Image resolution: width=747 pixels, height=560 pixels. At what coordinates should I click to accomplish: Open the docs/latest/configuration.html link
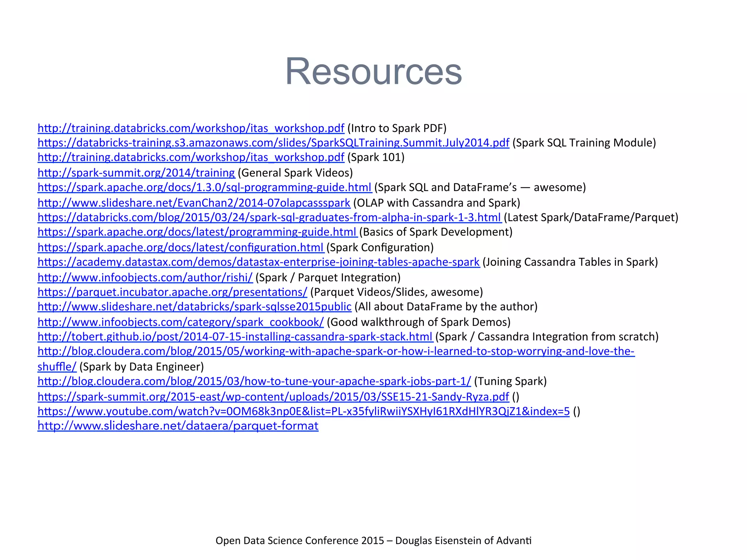tap(181, 248)
